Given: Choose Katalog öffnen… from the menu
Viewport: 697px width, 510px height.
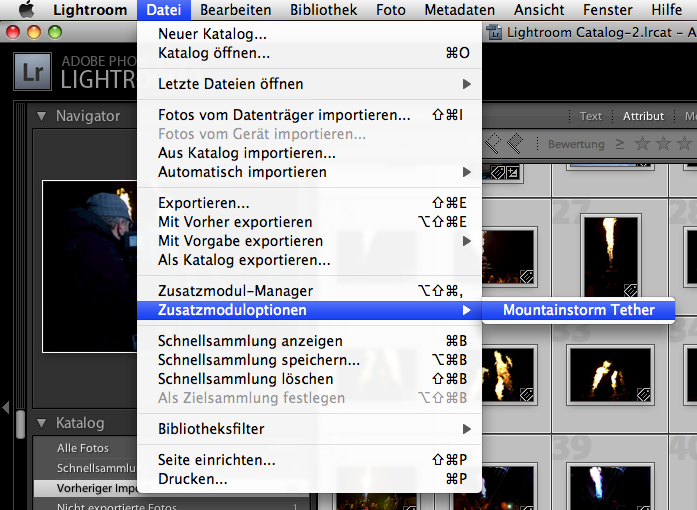Looking at the screenshot, I should coord(309,53).
